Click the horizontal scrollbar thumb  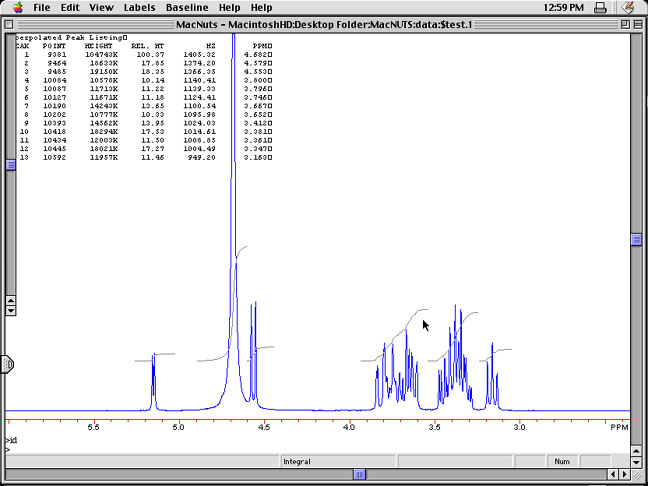[x=359, y=474]
